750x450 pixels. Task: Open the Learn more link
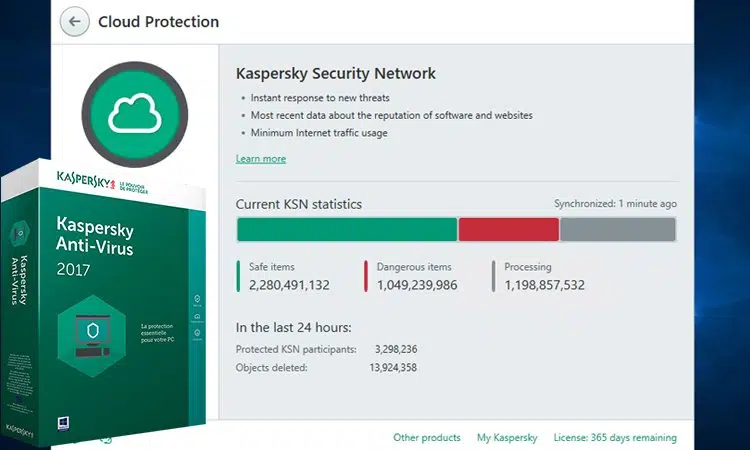261,159
